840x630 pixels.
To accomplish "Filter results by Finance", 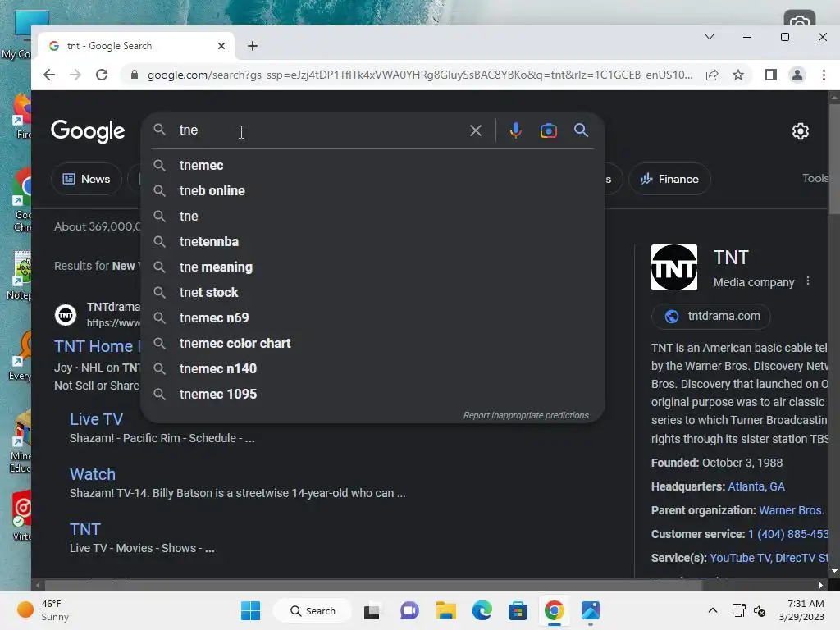I will (x=669, y=179).
